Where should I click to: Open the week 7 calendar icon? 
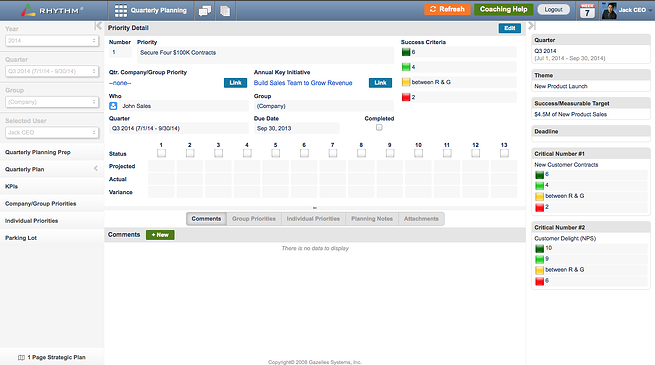[x=587, y=11]
